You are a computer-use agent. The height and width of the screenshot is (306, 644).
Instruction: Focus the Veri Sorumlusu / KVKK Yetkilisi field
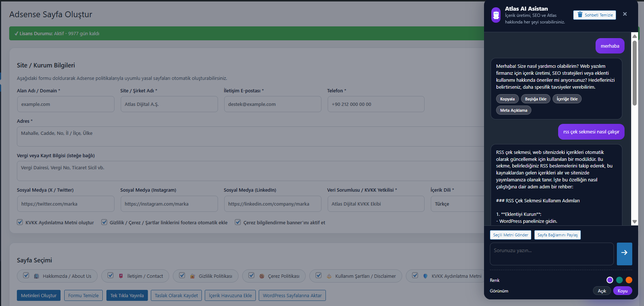[376, 204]
